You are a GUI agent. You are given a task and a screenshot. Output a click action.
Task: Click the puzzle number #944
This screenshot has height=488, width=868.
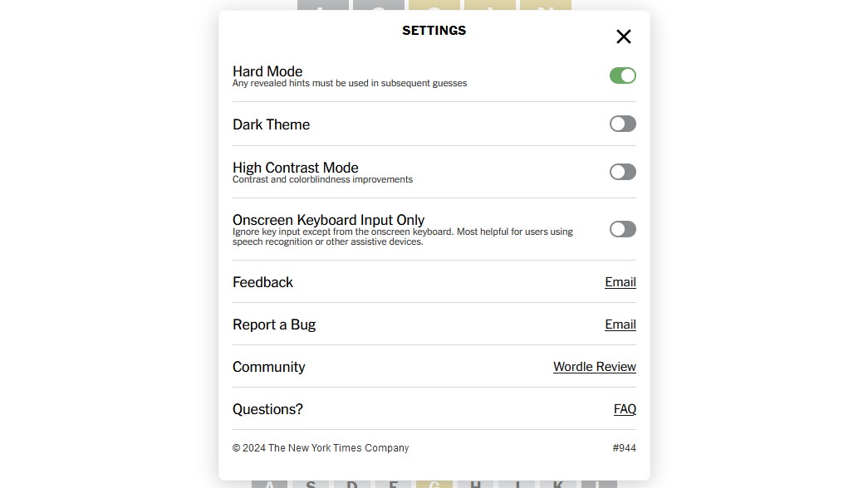click(x=624, y=448)
